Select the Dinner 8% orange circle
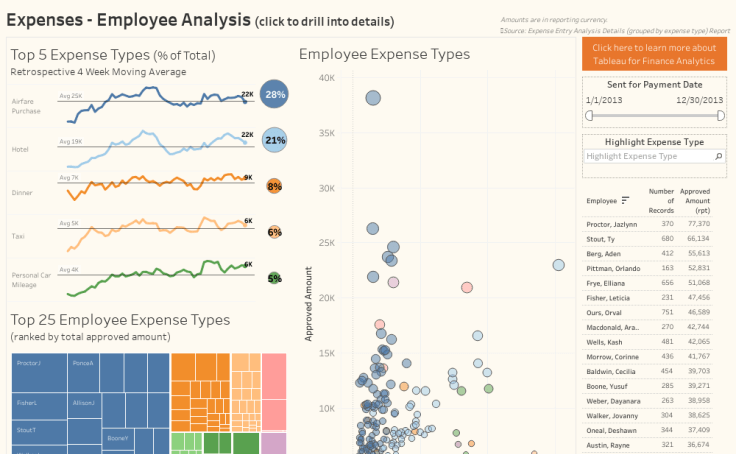Screen dimensions: 736x454 274,186
